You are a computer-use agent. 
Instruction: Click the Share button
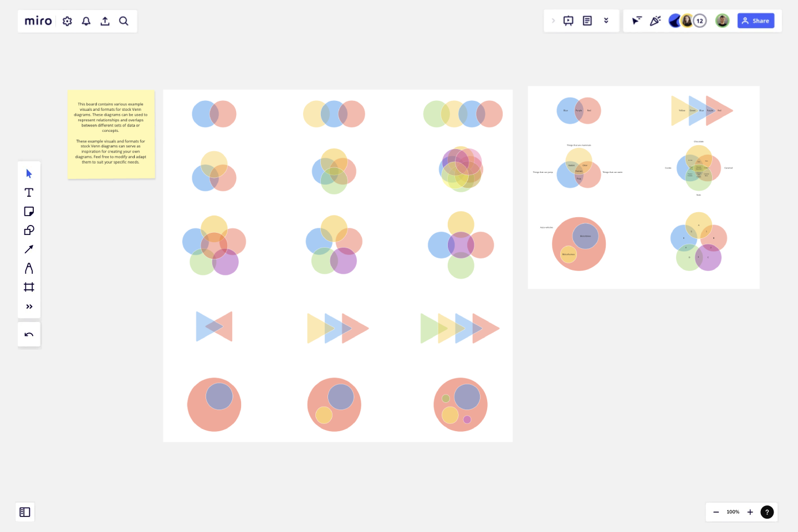756,21
